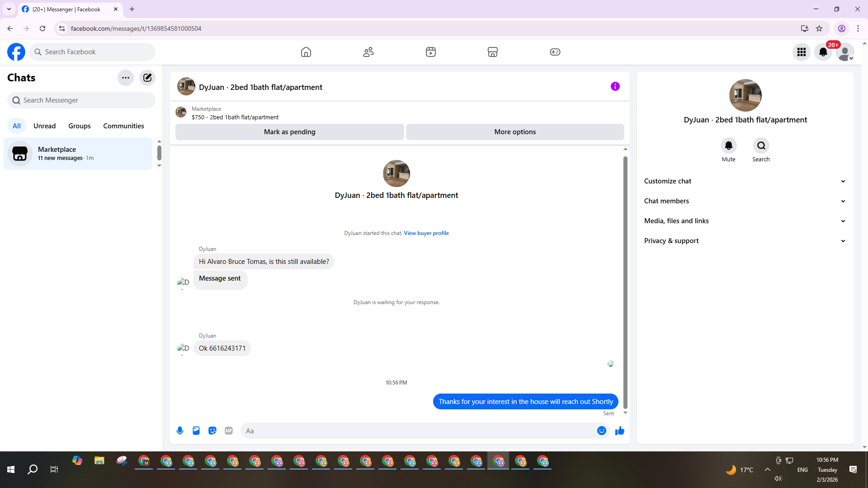Click the Mark as pending button
This screenshot has width=868, height=488.
(x=289, y=132)
